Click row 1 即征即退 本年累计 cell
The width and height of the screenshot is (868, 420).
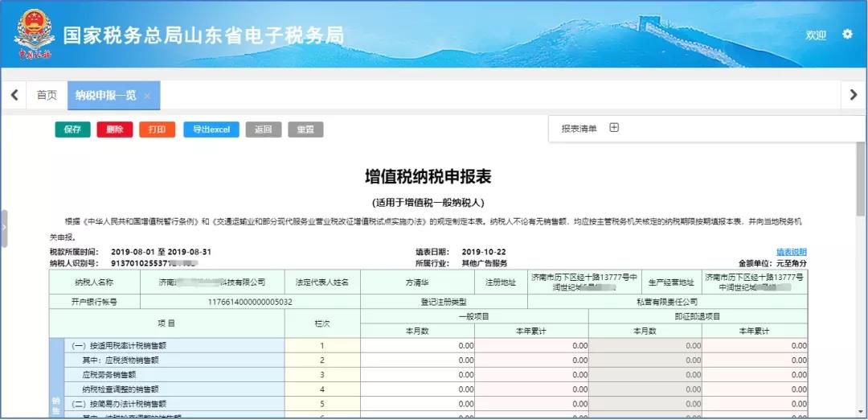pos(755,345)
